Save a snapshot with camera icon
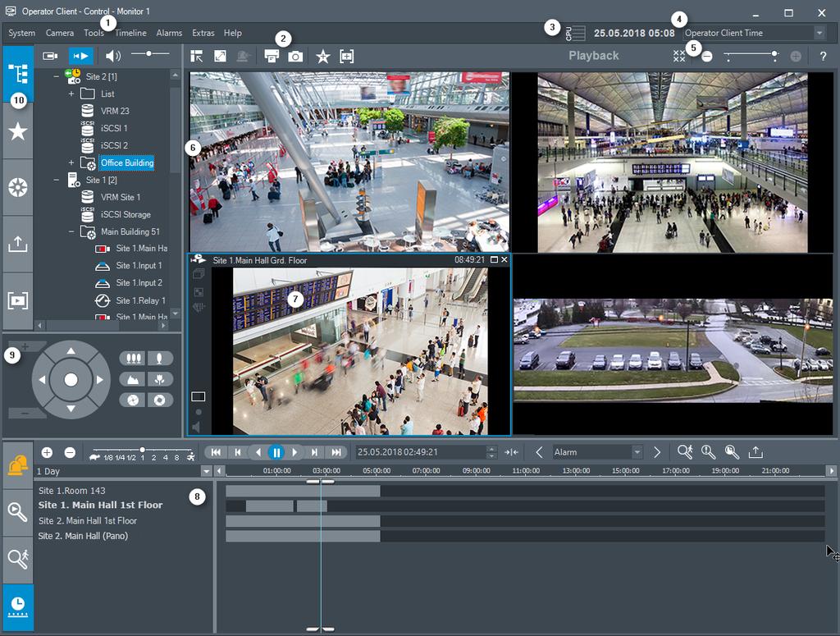The width and height of the screenshot is (840, 636). 295,56
